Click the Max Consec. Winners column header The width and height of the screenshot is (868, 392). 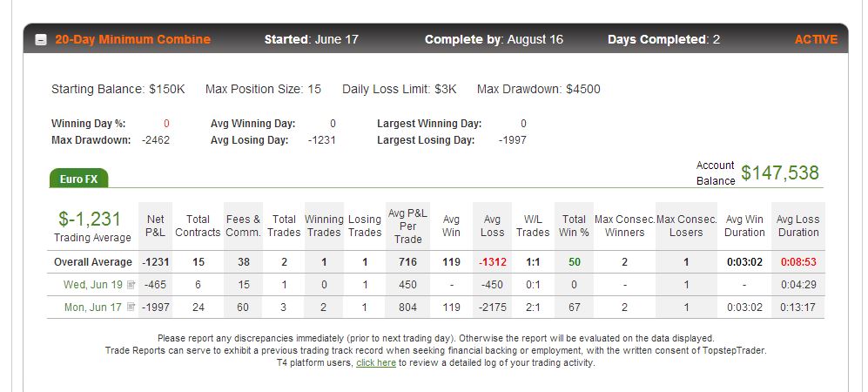click(x=624, y=226)
